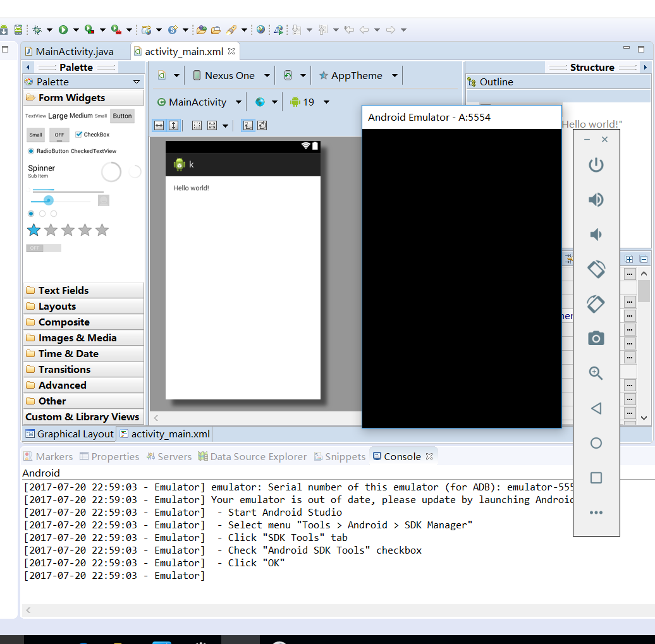This screenshot has height=644, width=655.
Task: Click the emulator Volume Up icon
Action: [596, 200]
